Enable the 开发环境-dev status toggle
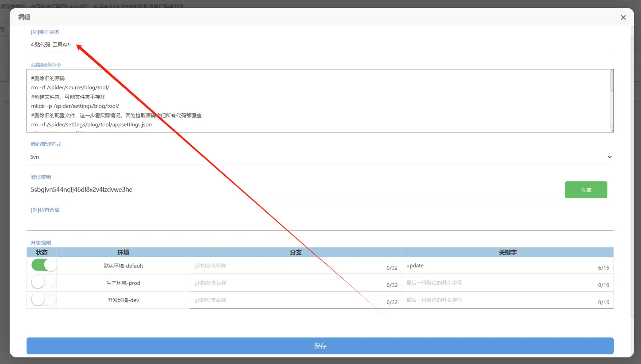Image resolution: width=641 pixels, height=364 pixels. tap(44, 300)
